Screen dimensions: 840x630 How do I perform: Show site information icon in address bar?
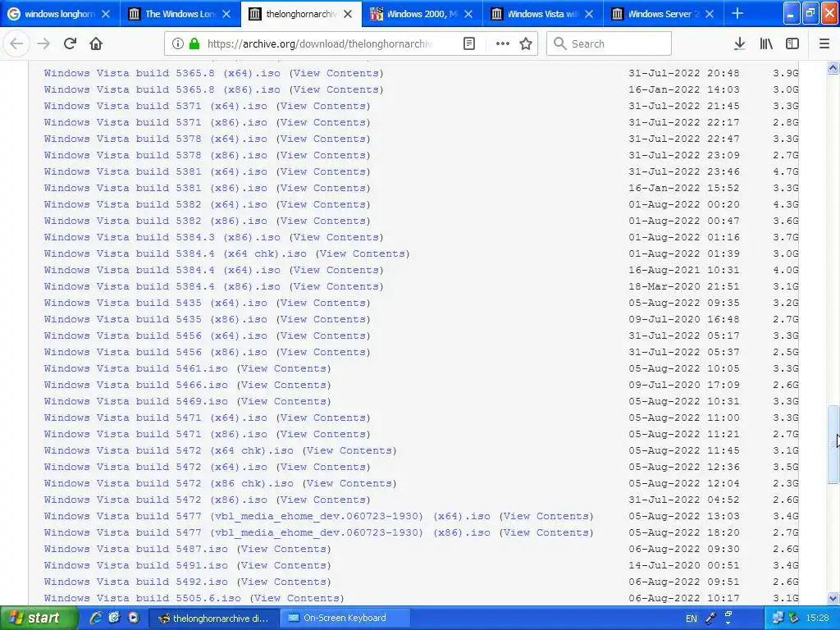click(x=177, y=44)
